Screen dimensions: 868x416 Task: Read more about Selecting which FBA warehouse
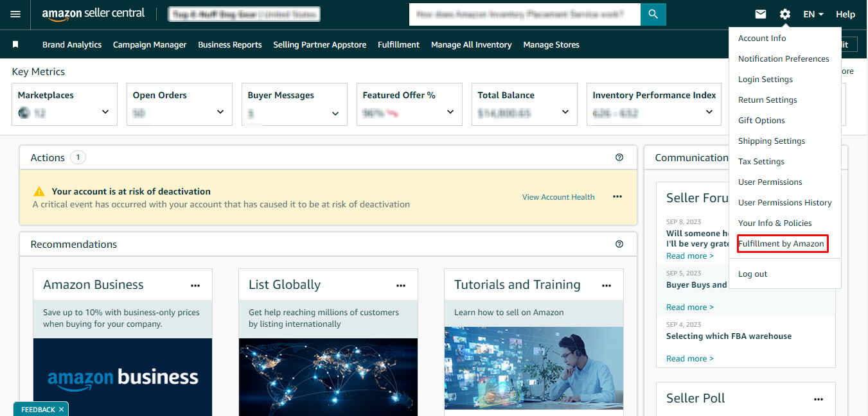(x=689, y=358)
